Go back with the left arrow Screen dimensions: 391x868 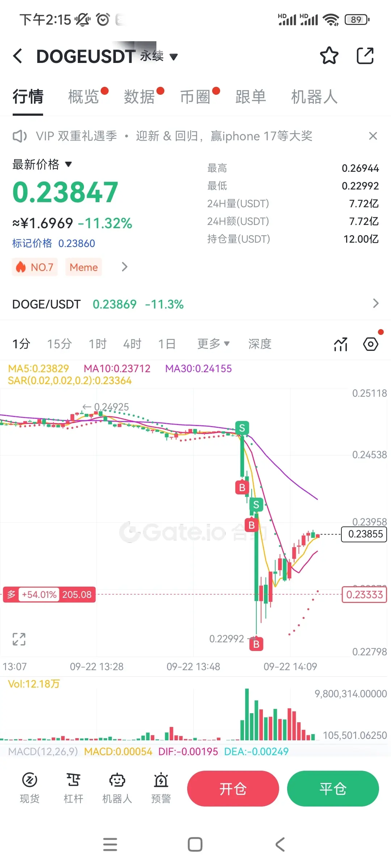pos(17,56)
